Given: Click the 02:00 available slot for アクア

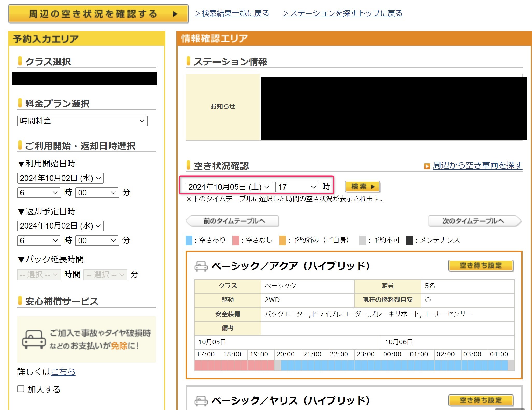Looking at the screenshot, I should tap(448, 365).
